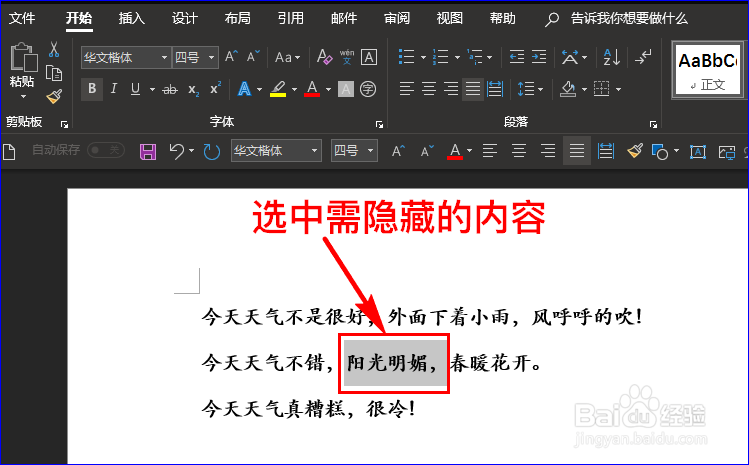Screen dimensions: 749x465
Task: Click borders icon in paragraph group
Action: [601, 89]
